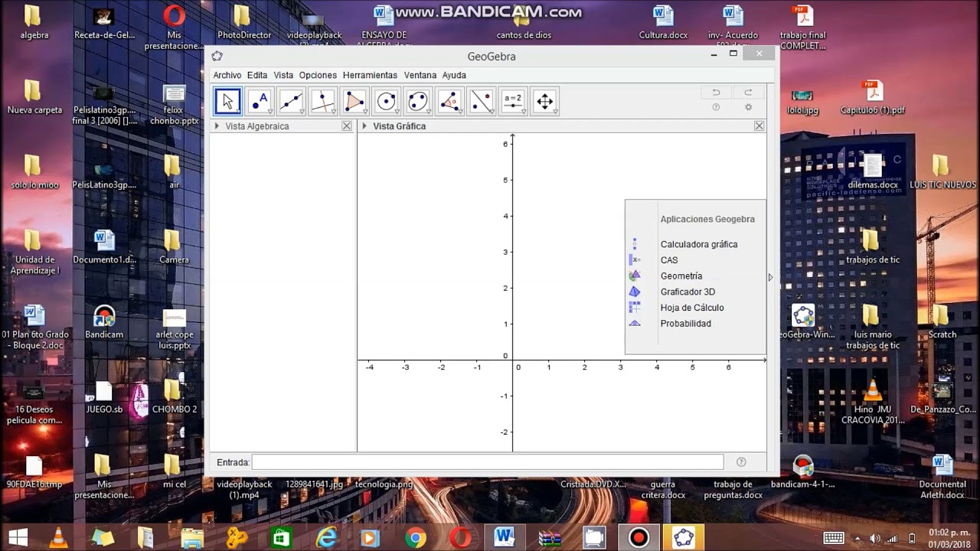Screen dimensions: 980x551
Task: Open the Opciones menu
Action: 318,75
